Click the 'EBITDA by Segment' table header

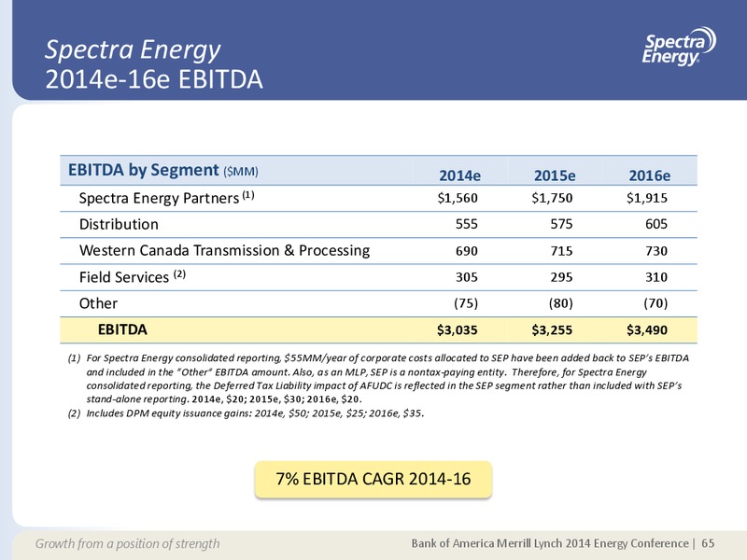click(x=162, y=170)
